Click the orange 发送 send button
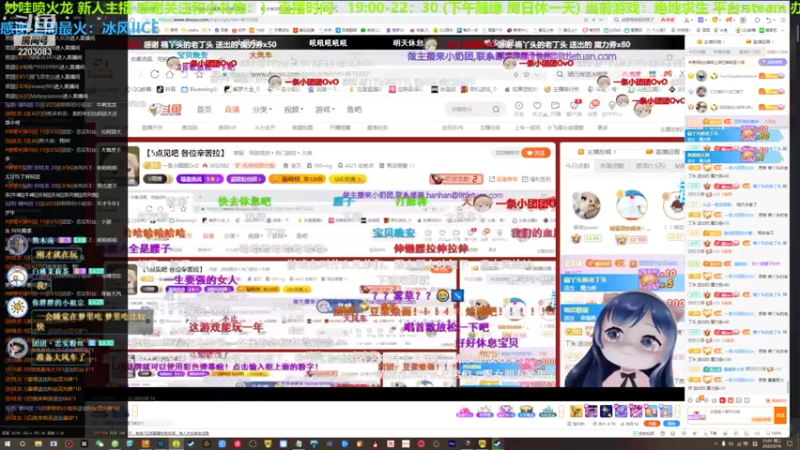800x450 pixels. [x=780, y=415]
